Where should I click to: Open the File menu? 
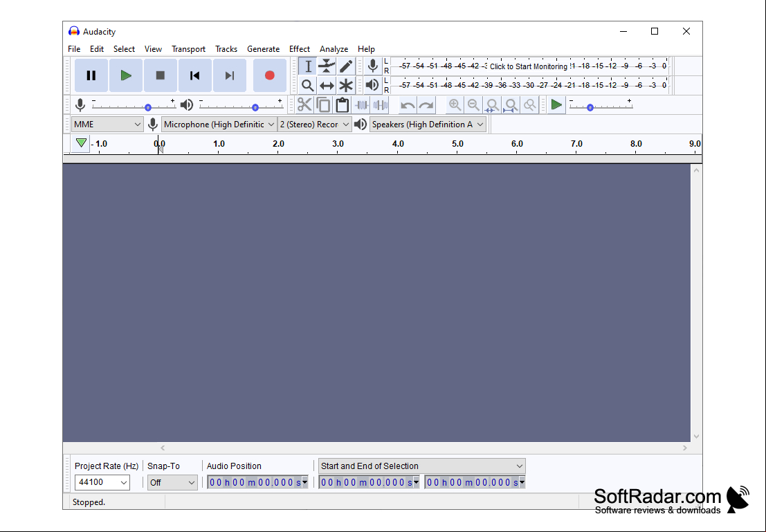(74, 49)
